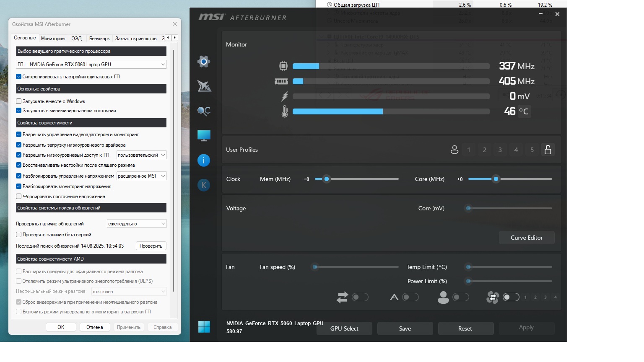Switch to the Бенчмарк tab
This screenshot has width=644, height=362.
click(x=99, y=38)
